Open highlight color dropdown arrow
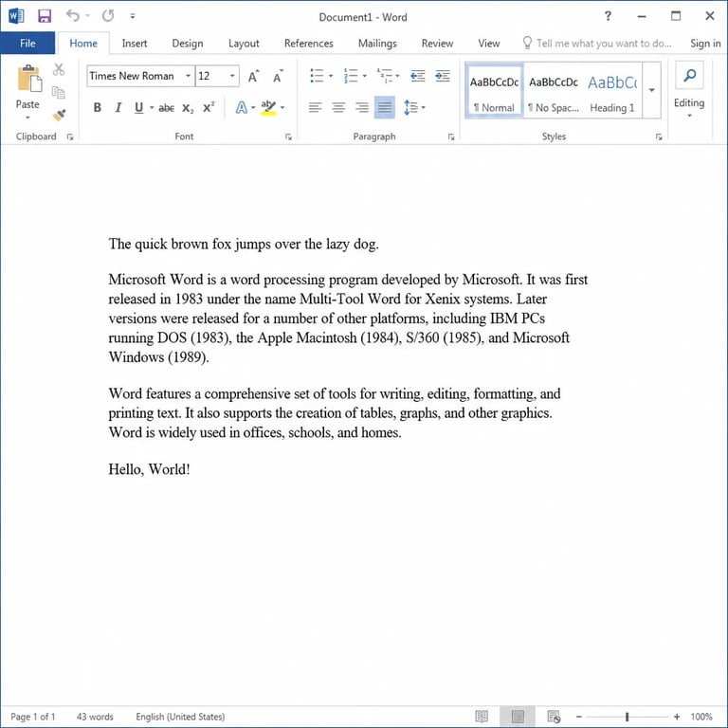Screen dimensions: 728x728 [x=282, y=108]
